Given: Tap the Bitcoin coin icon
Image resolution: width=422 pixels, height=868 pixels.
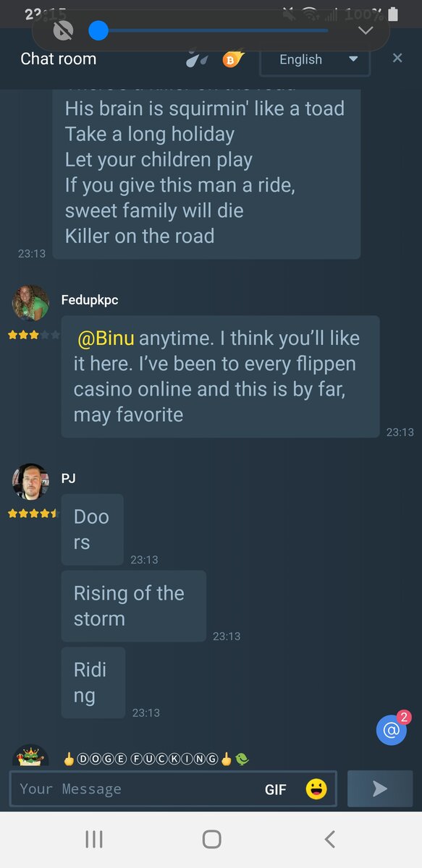Looking at the screenshot, I should [x=232, y=59].
